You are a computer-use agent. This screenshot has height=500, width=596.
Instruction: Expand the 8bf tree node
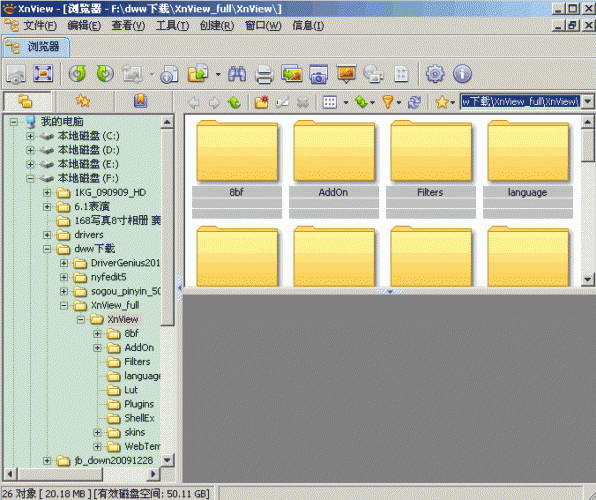click(97, 333)
